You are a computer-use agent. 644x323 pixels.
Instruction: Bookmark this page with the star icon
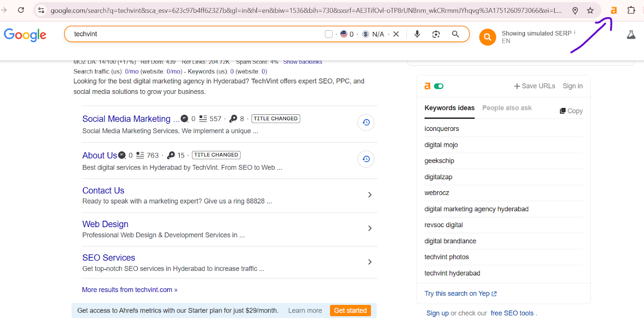(590, 10)
